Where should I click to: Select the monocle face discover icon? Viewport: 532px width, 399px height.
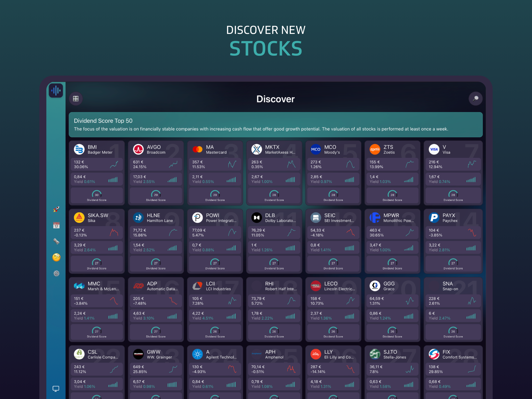(x=56, y=257)
